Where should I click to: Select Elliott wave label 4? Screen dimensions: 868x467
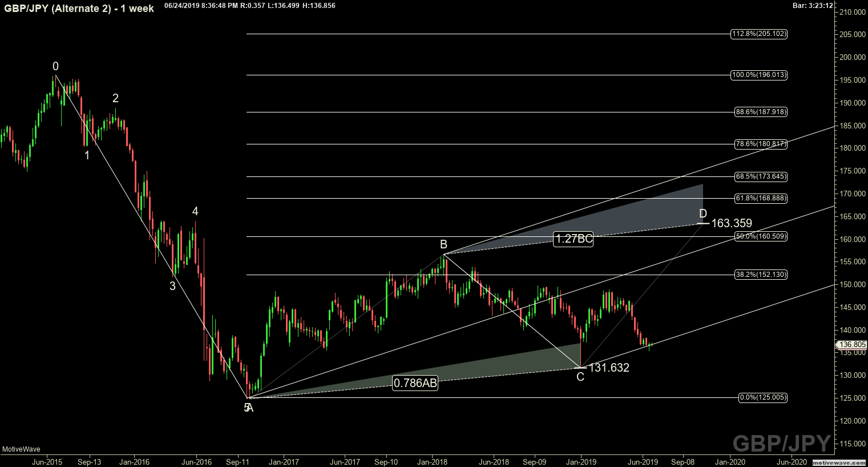pos(195,211)
